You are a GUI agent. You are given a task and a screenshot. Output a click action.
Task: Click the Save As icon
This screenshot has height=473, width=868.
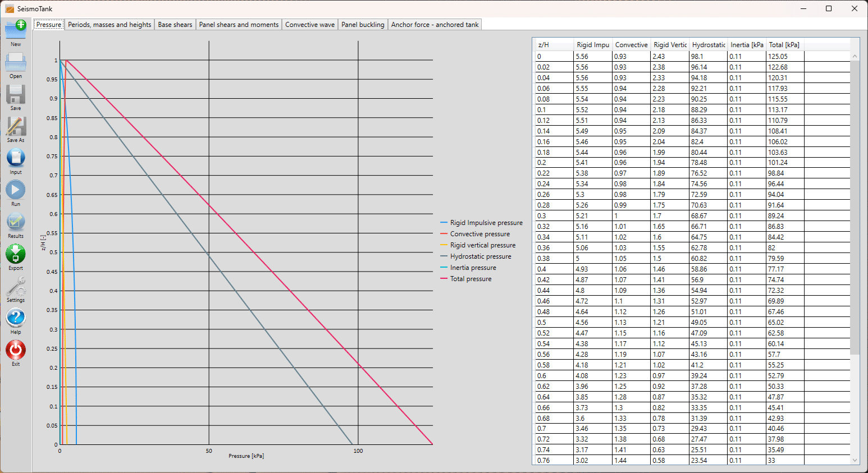pos(16,126)
